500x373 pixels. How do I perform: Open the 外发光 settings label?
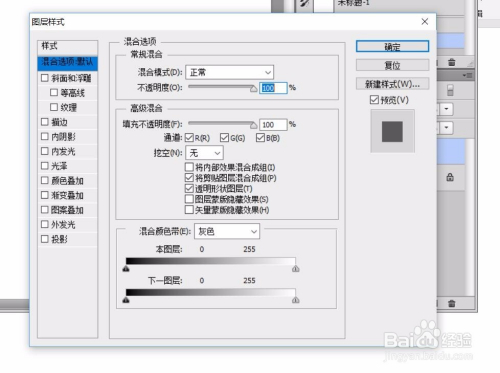click(63, 224)
